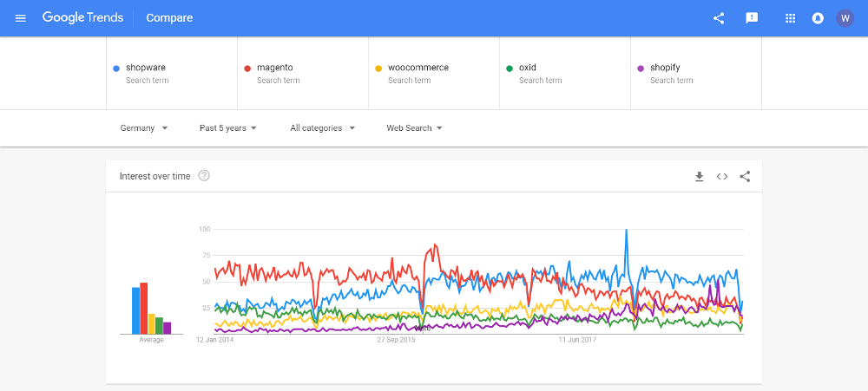This screenshot has width=868, height=391.
Task: Open the Past 5 years dropdown
Action: 228,127
